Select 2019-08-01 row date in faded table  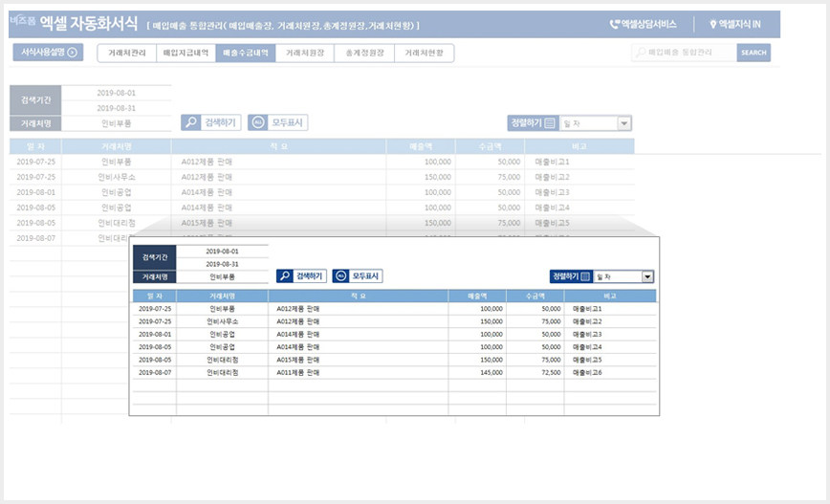pos(35,193)
